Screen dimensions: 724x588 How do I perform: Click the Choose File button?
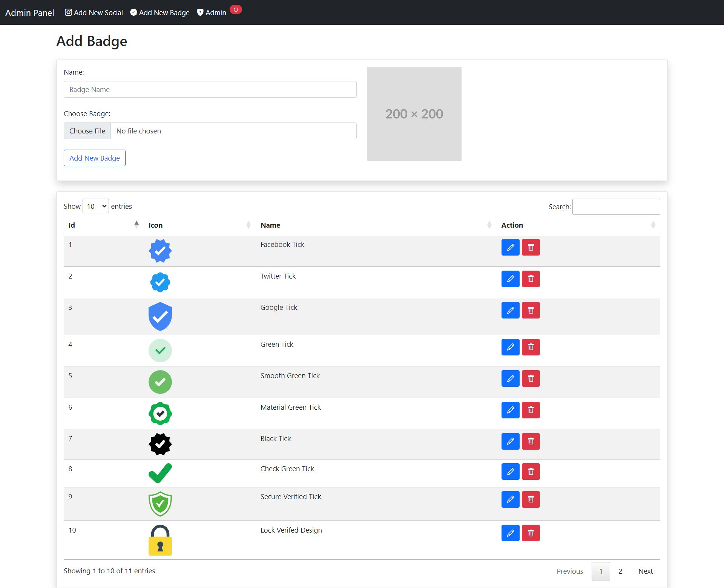point(87,131)
